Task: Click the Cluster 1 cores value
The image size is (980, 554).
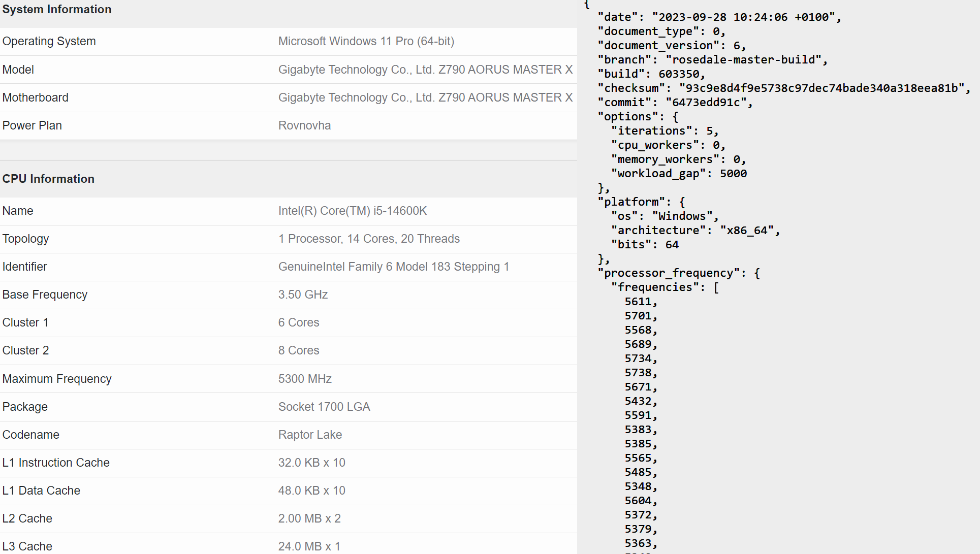Action: 298,322
